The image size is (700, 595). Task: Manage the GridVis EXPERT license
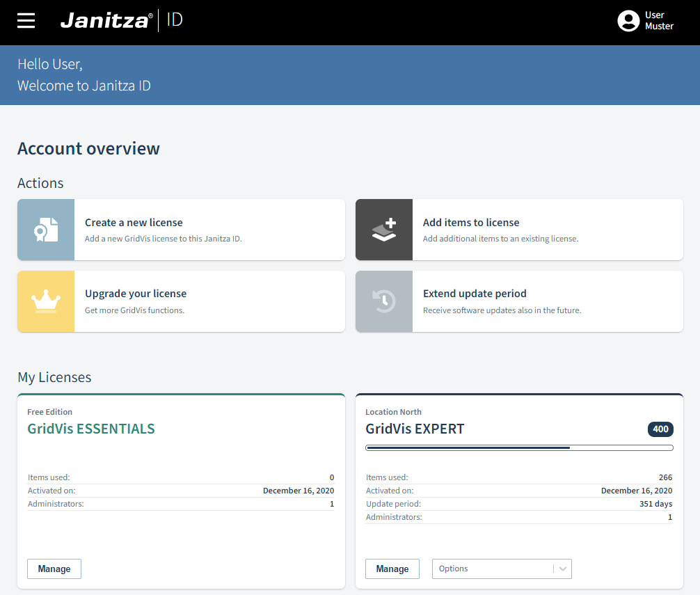pos(392,569)
